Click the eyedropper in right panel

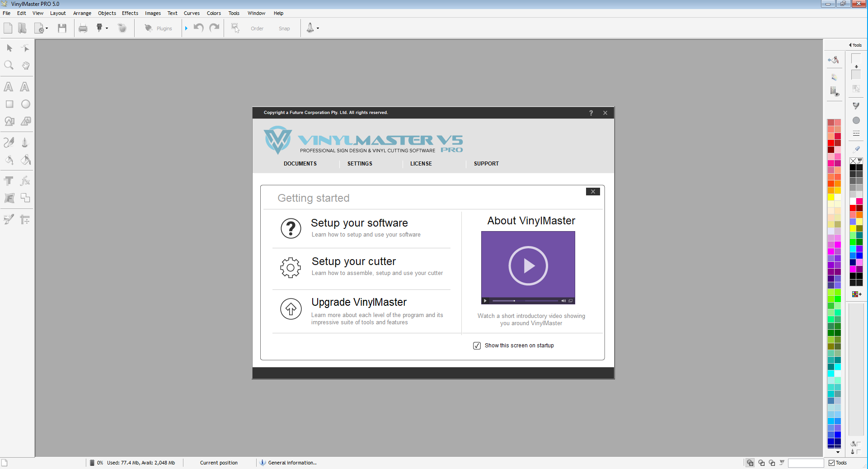(856, 149)
